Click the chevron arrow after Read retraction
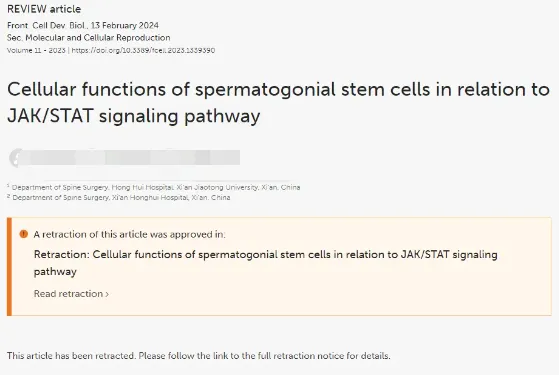The height and width of the screenshot is (375, 559). [x=107, y=294]
